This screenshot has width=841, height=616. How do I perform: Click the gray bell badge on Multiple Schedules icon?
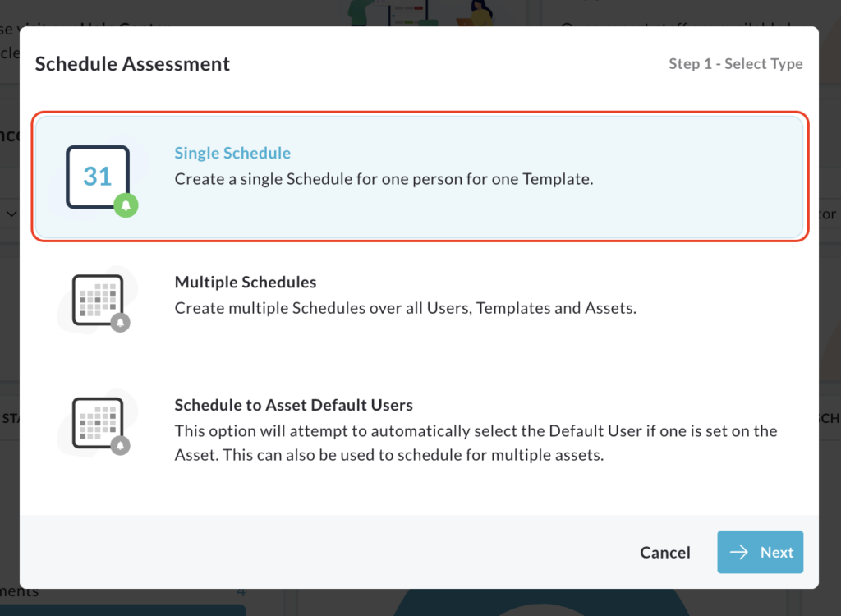(120, 323)
